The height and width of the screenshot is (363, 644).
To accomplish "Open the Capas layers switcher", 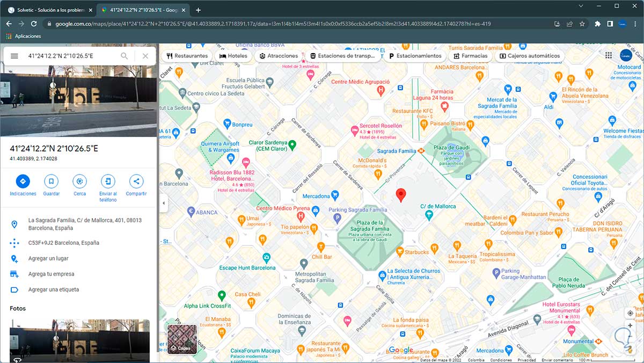I will [x=181, y=338].
